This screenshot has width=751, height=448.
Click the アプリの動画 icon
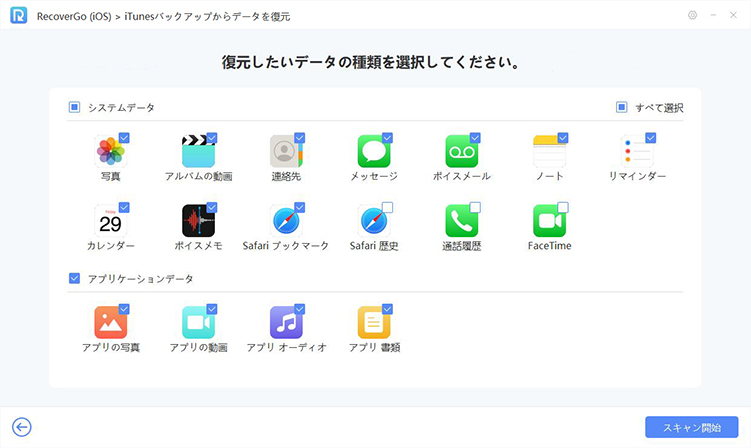point(198,322)
